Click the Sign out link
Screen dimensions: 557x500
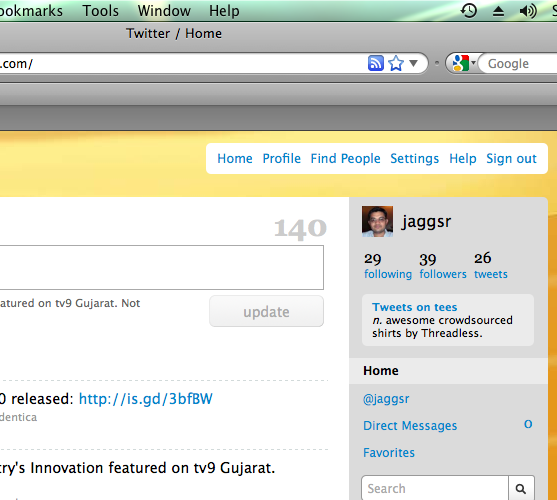coord(511,158)
